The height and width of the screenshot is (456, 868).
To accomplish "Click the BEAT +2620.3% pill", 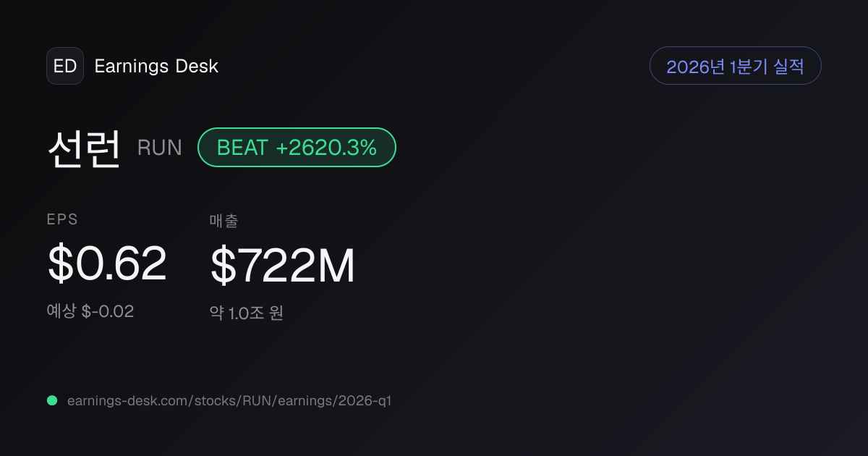I will (x=297, y=148).
